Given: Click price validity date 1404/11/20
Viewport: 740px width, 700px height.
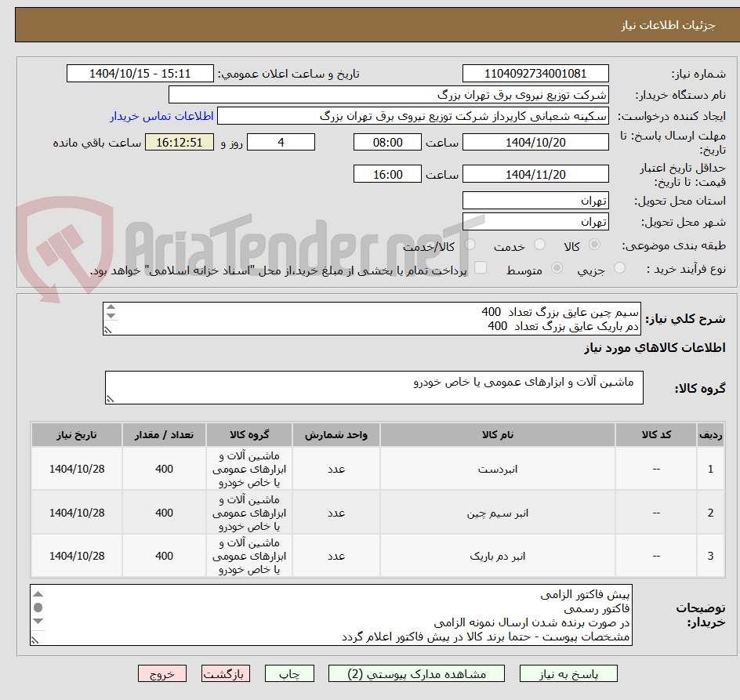Looking at the screenshot, I should click(535, 174).
